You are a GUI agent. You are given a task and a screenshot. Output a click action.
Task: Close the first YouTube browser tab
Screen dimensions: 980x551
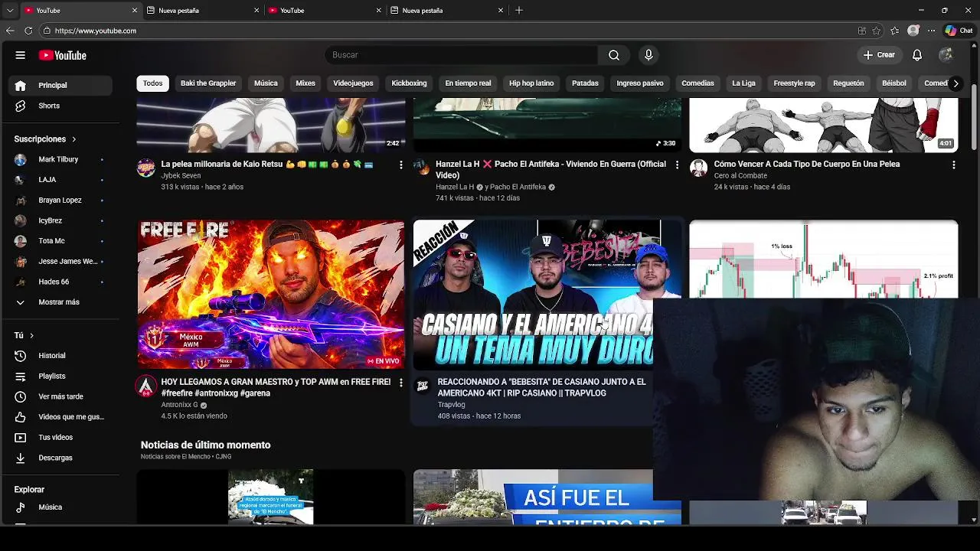[135, 10]
